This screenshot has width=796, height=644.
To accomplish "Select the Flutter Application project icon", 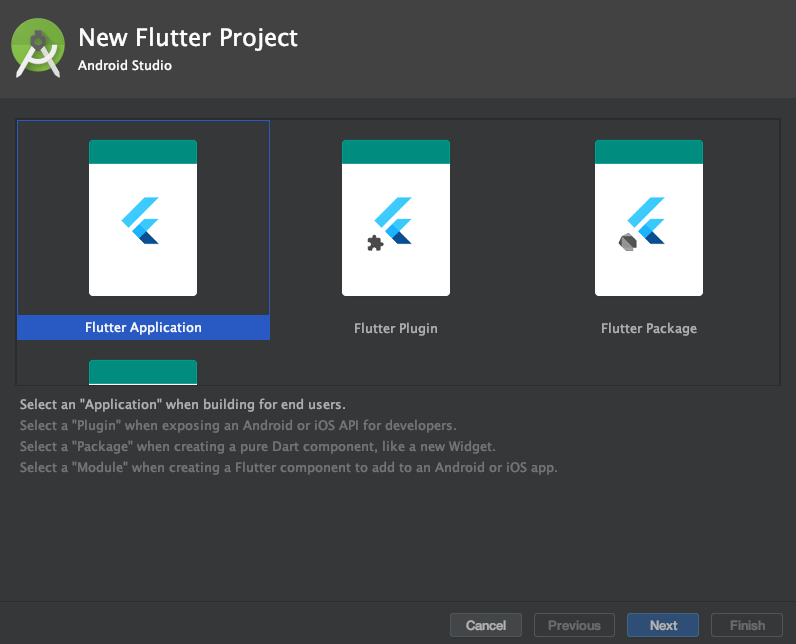I will [x=143, y=218].
